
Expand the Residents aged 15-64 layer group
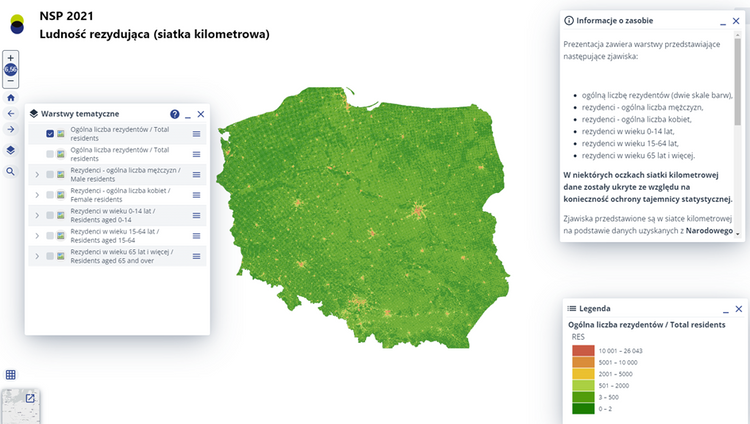(x=37, y=236)
